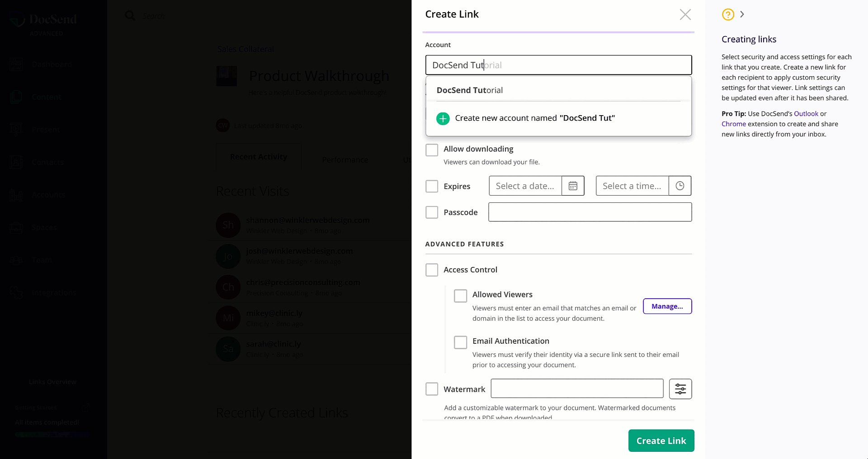This screenshot has height=459, width=868.
Task: Click the Sa avatar for sarah
Action: [x=228, y=349]
